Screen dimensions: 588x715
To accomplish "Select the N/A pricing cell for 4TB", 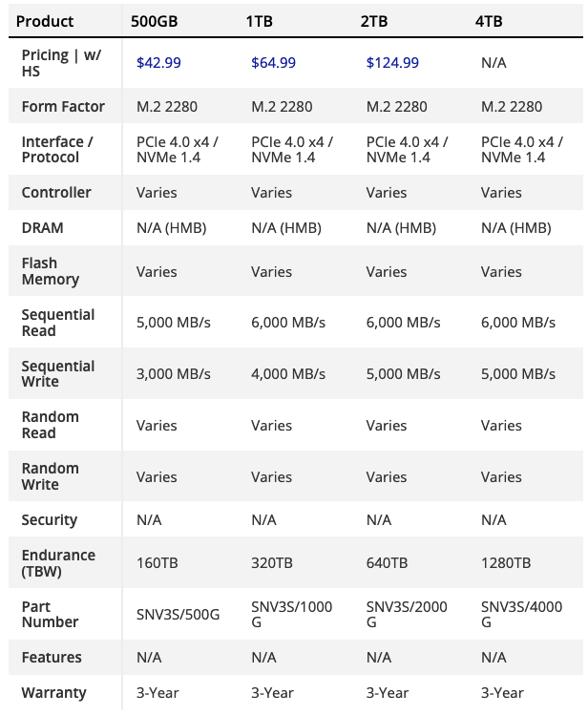I will click(493, 63).
